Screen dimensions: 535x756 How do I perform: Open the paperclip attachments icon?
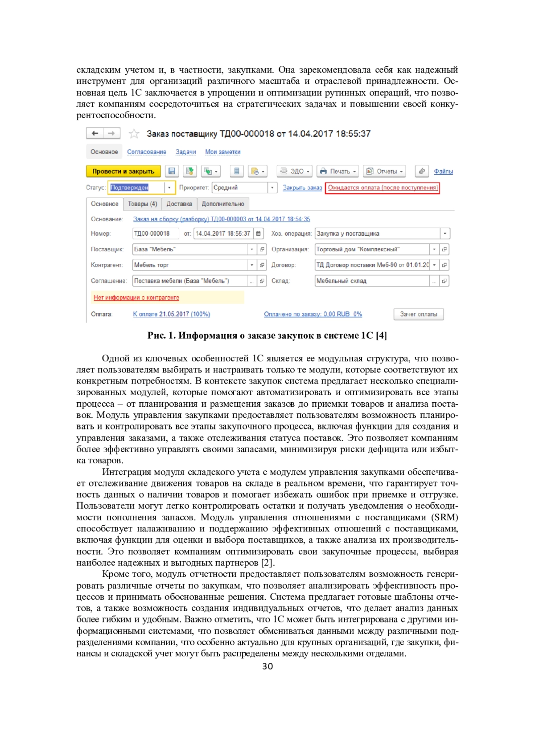(422, 171)
